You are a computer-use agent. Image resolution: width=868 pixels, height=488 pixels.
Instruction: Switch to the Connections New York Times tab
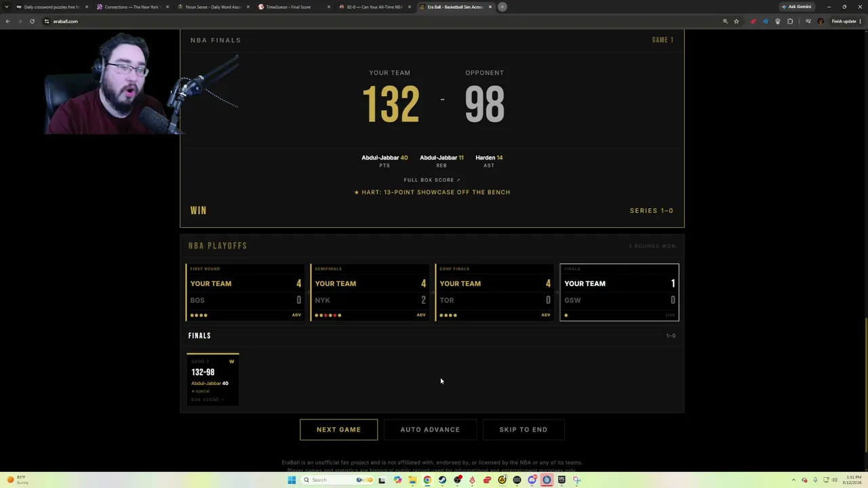click(132, 7)
